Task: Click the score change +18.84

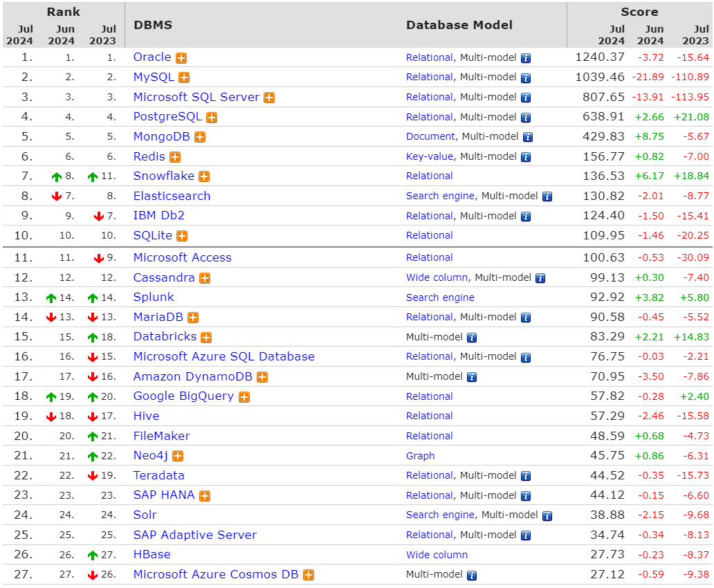Action: [691, 176]
